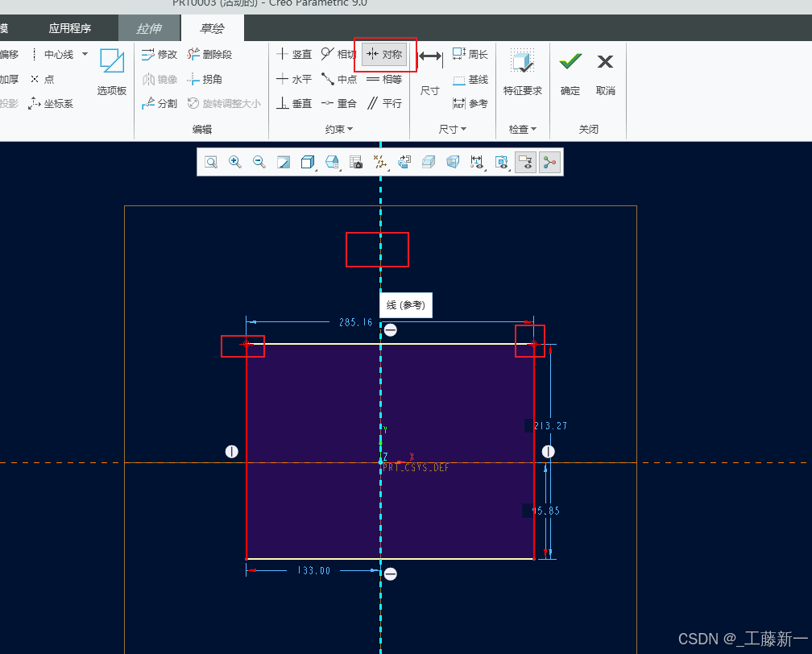Select the Coincident (重合) constraint
The image size is (812, 654).
click(339, 104)
